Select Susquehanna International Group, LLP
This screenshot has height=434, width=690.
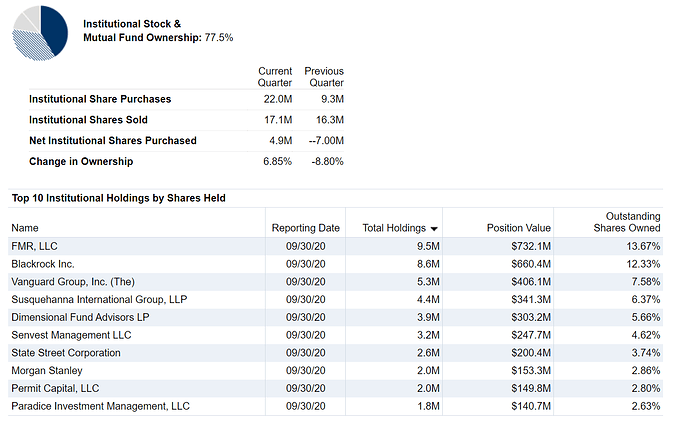(99, 299)
